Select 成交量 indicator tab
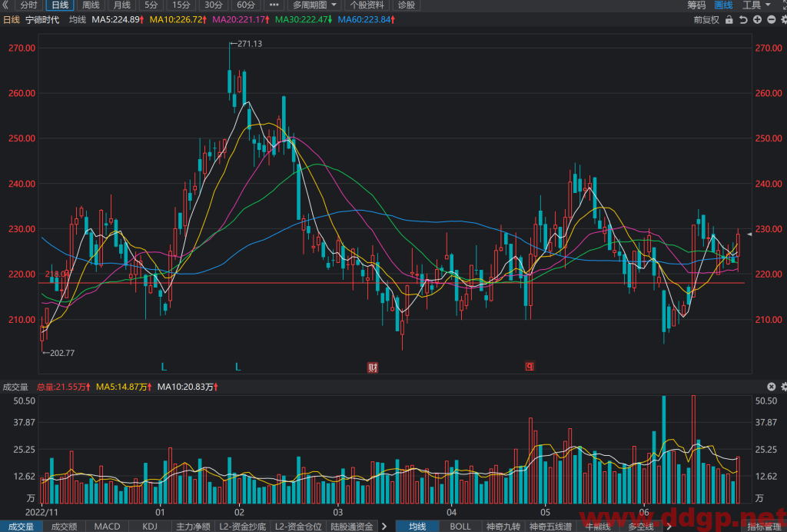787x532 pixels. tap(21, 527)
